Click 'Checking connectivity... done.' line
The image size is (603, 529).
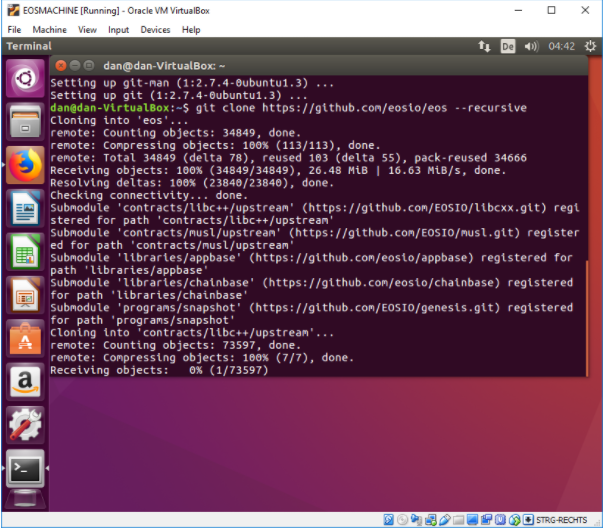[x=149, y=195]
